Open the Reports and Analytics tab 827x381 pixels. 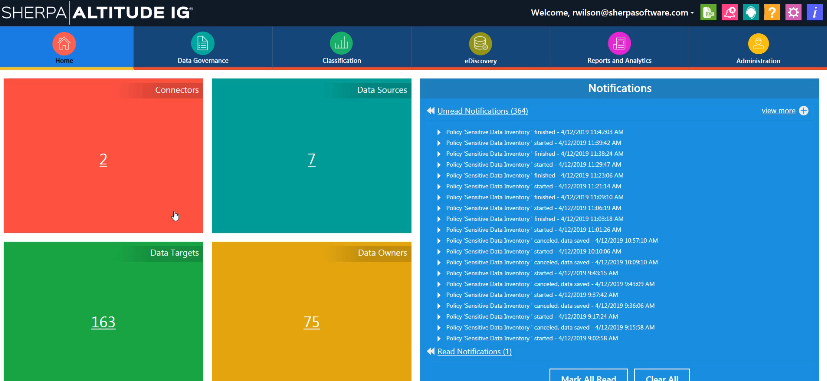[x=619, y=47]
